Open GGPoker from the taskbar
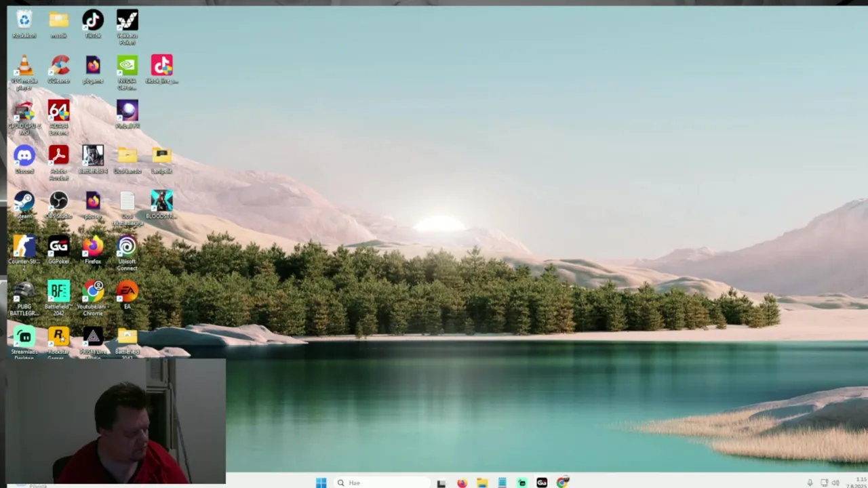 tap(542, 483)
